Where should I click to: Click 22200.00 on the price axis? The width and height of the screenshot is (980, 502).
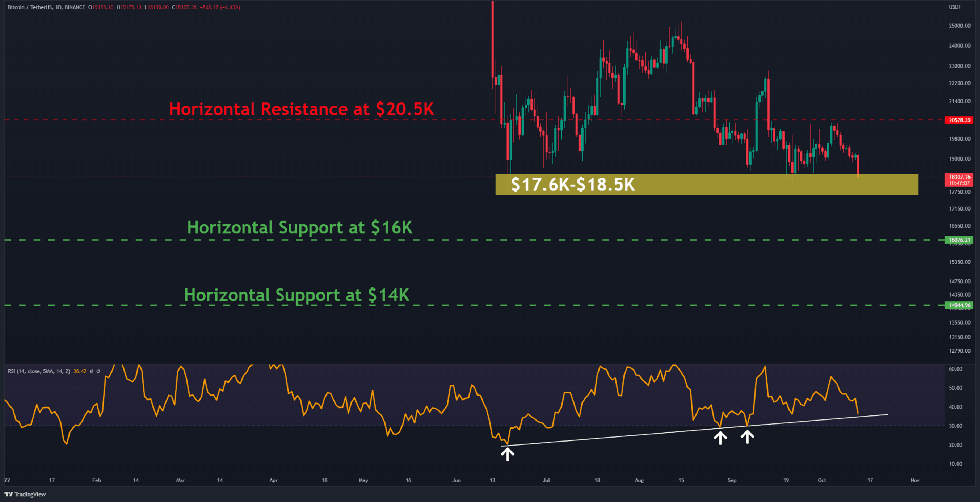(x=960, y=83)
